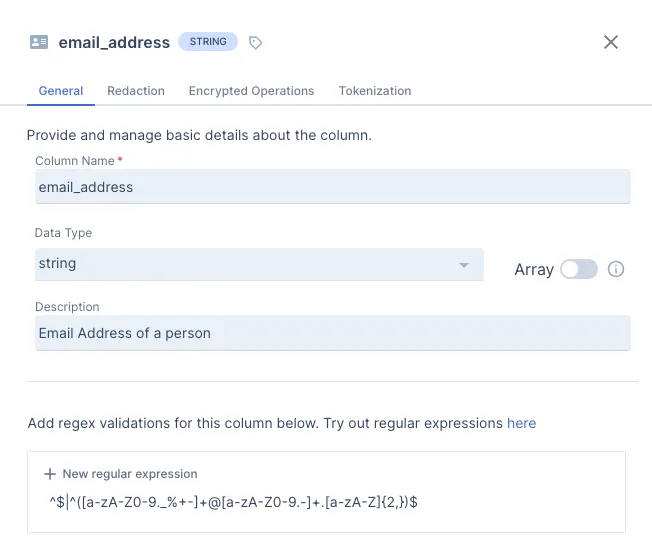Click the STRING type badge
The height and width of the screenshot is (556, 652).
(x=208, y=42)
